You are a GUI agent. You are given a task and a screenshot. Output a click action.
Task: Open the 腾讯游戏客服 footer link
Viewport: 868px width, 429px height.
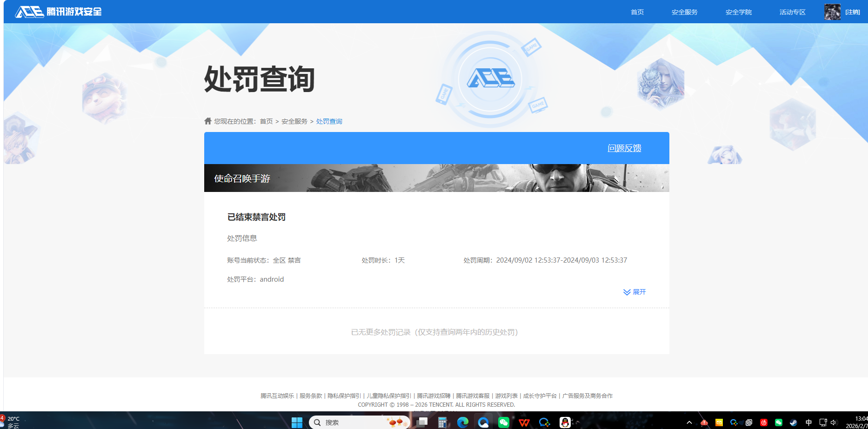[473, 396]
